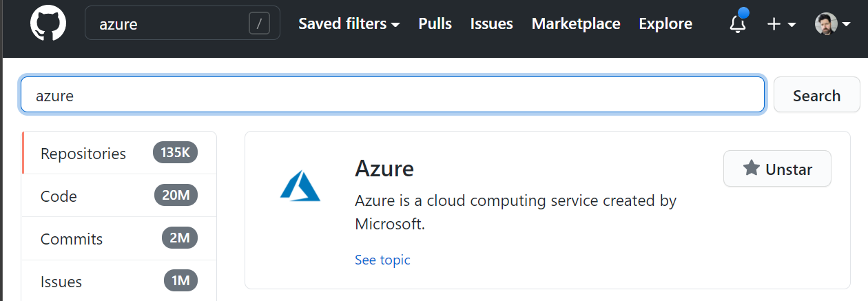Go to Pulls in navigation
This screenshot has width=868, height=301.
(x=435, y=24)
